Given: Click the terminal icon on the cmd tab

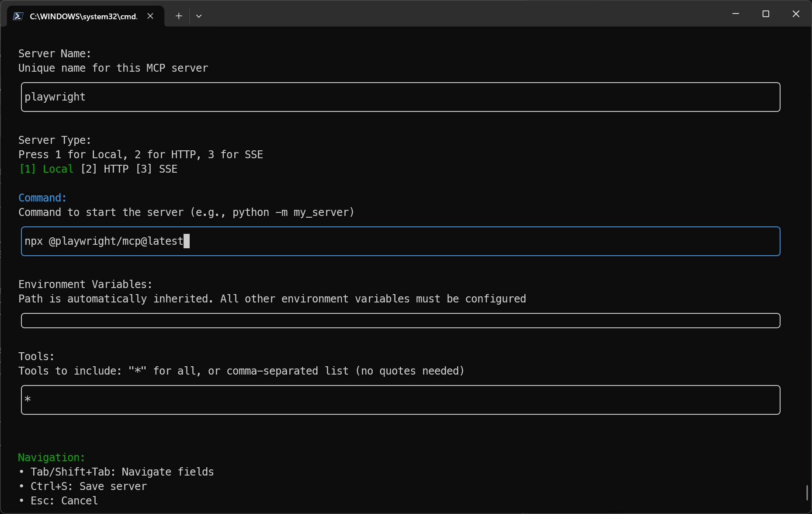Looking at the screenshot, I should pyautogui.click(x=18, y=16).
